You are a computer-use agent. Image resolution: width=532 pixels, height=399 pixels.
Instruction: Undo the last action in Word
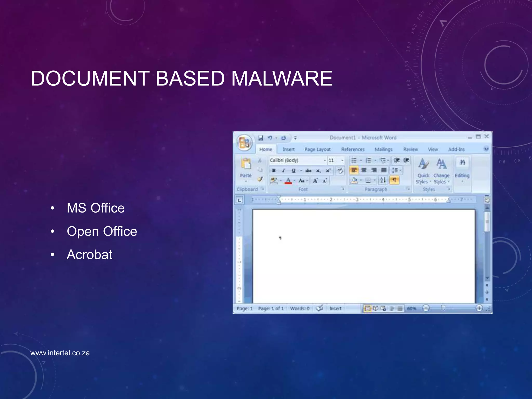coord(270,138)
